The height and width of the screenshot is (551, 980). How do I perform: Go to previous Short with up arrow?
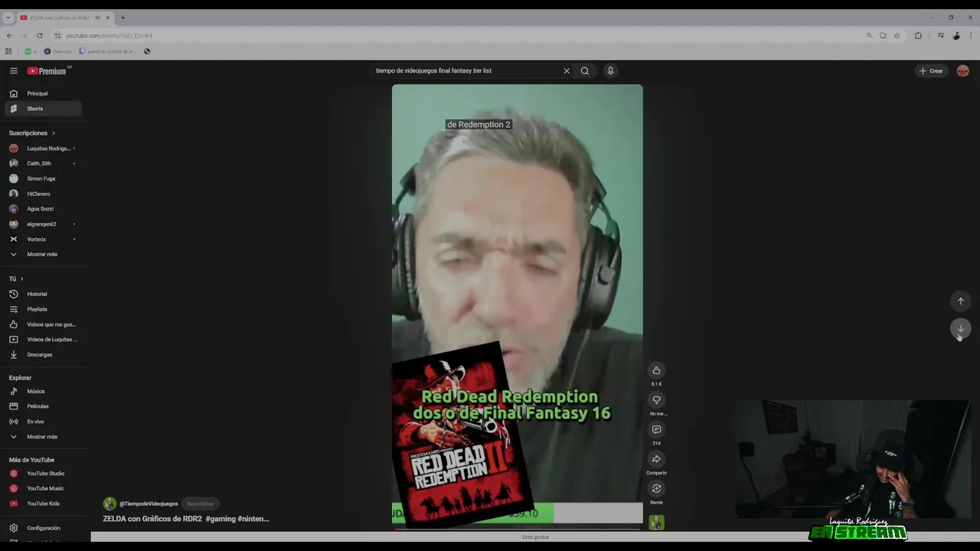pos(961,301)
